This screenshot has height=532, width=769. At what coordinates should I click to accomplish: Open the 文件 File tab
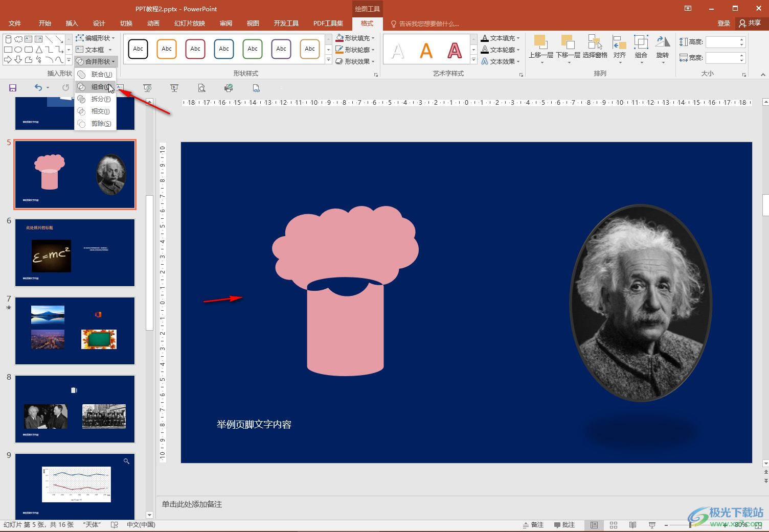(x=15, y=24)
